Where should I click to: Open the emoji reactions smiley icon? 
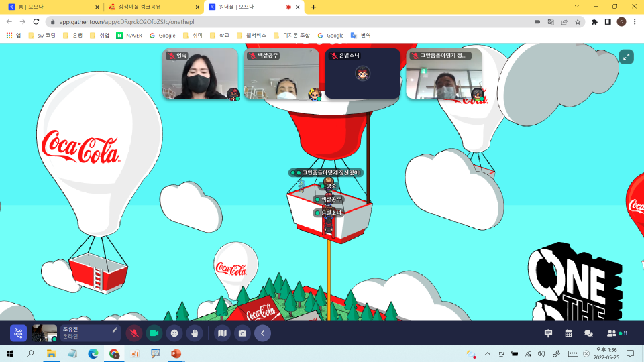tap(174, 333)
